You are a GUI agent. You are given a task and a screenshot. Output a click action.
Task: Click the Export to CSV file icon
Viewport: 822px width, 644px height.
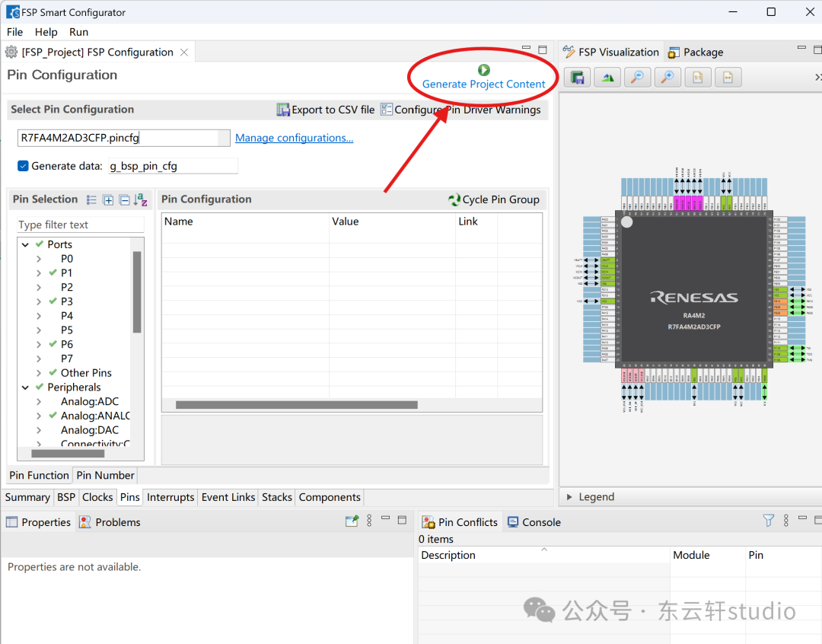point(282,110)
